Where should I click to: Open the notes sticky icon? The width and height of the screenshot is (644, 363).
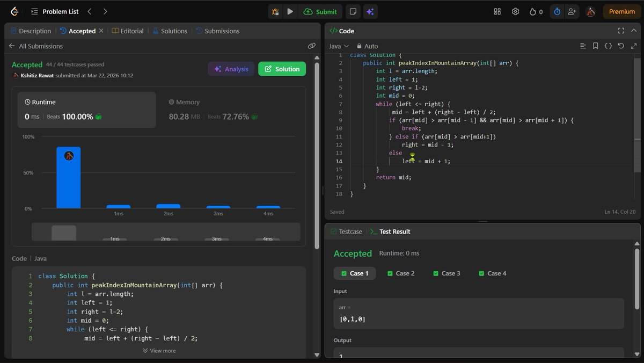coord(353,11)
